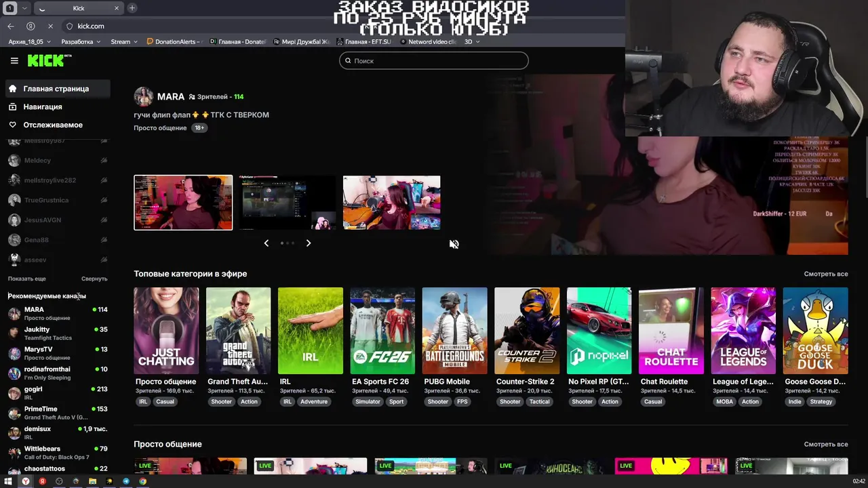Unmute the featured stream with the speaker icon
868x488 pixels.
[x=454, y=244]
